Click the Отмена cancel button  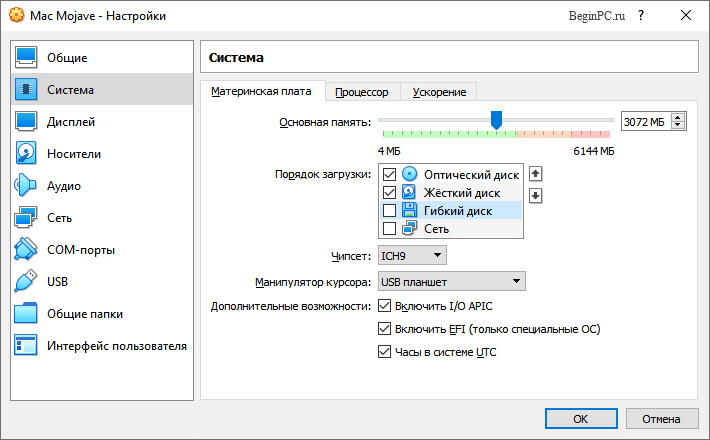[x=661, y=419]
